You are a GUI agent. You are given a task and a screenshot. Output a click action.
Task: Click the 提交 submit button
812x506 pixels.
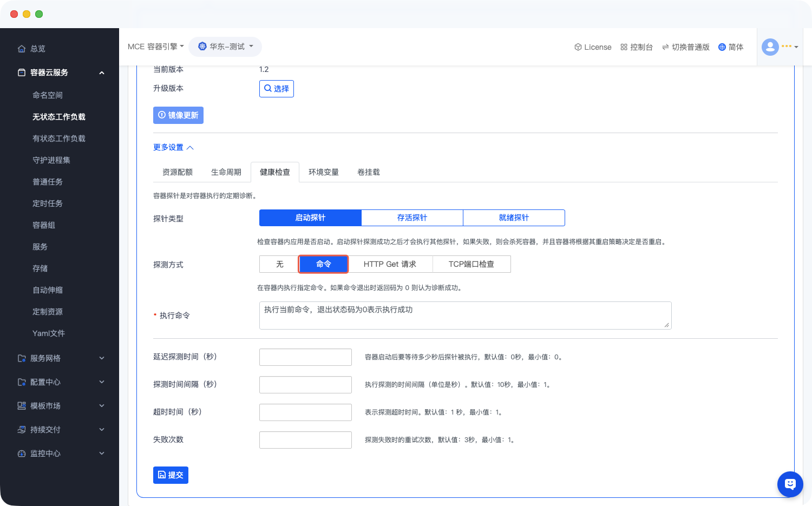click(x=171, y=475)
